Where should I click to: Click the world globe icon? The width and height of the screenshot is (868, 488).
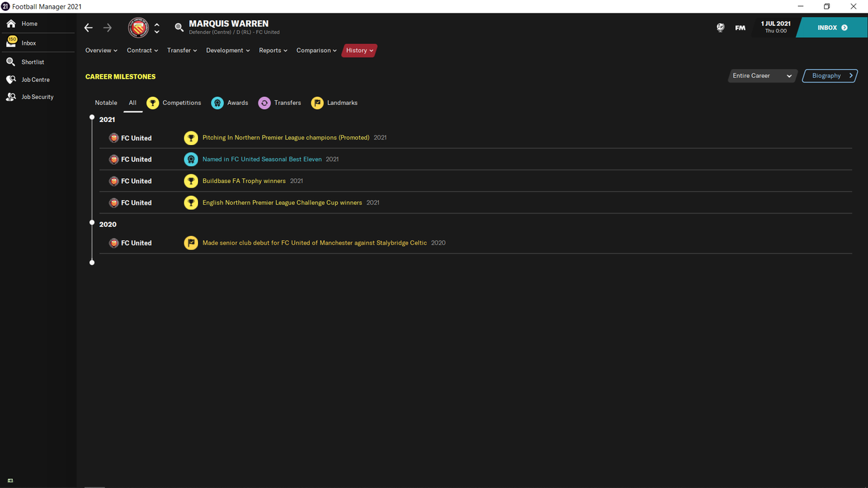pyautogui.click(x=720, y=28)
